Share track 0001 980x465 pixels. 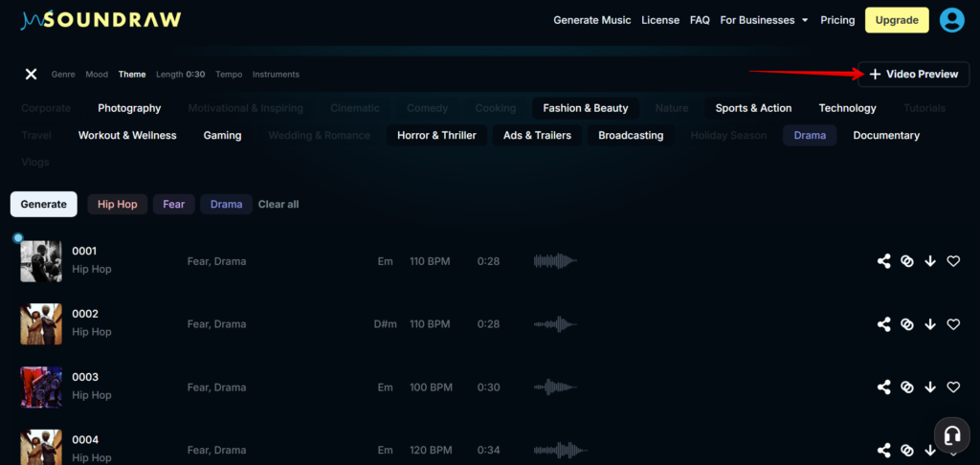pos(883,261)
